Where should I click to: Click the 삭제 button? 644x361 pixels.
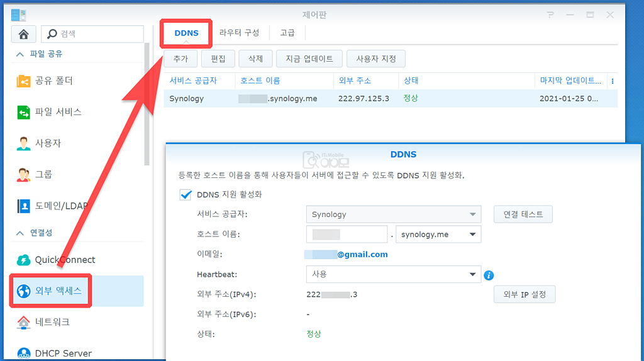[x=255, y=58]
